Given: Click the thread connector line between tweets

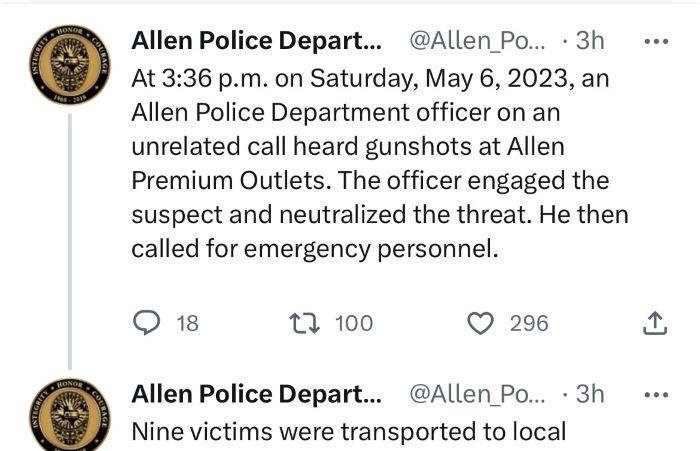Looking at the screenshot, I should [70, 242].
